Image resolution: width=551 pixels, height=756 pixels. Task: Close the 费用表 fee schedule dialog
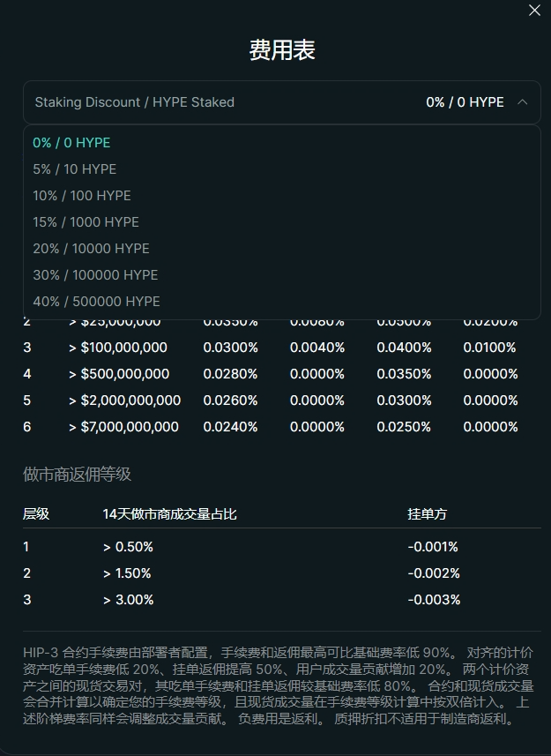pos(534,11)
